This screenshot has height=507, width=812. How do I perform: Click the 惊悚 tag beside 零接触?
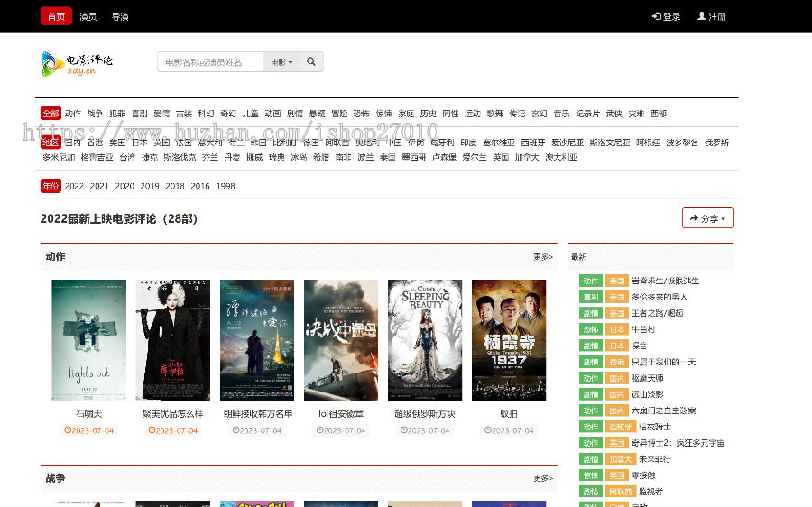pyautogui.click(x=591, y=475)
